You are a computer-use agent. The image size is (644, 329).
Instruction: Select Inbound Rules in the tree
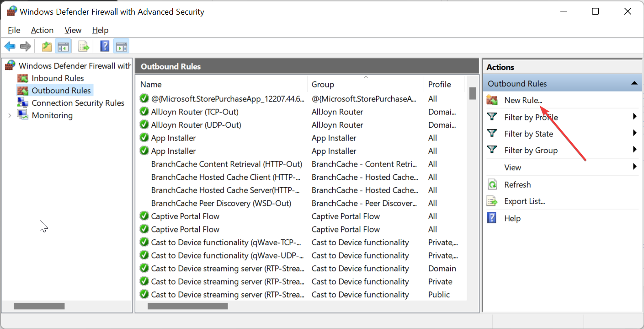pos(58,78)
